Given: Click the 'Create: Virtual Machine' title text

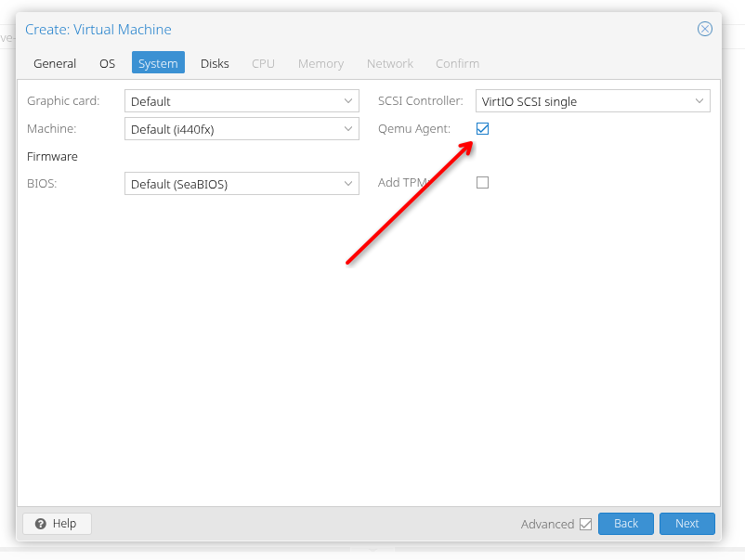Looking at the screenshot, I should click(98, 30).
